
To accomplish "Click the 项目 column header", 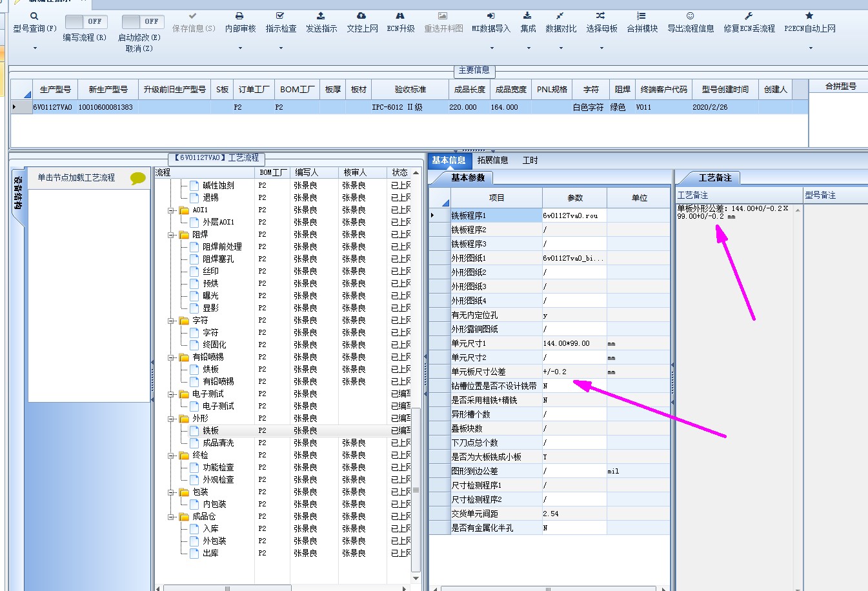I will pos(496,198).
